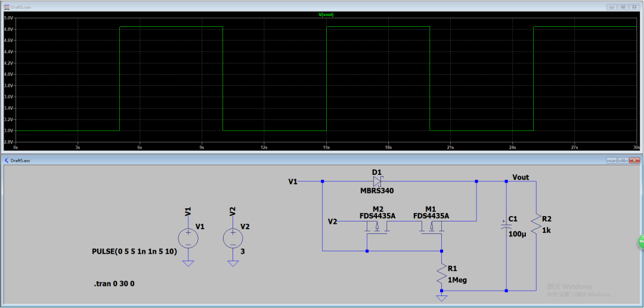Click the ground symbol below R1

point(441,298)
